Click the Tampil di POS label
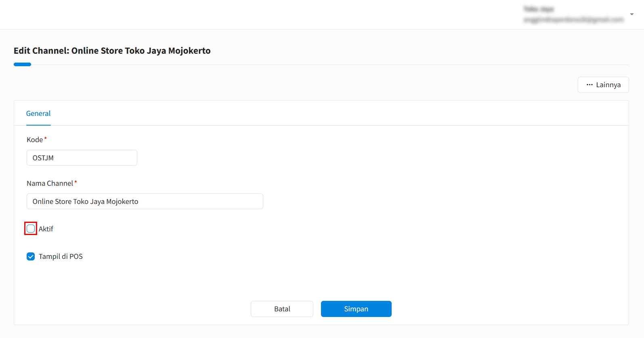This screenshot has height=338, width=644. pyautogui.click(x=61, y=256)
